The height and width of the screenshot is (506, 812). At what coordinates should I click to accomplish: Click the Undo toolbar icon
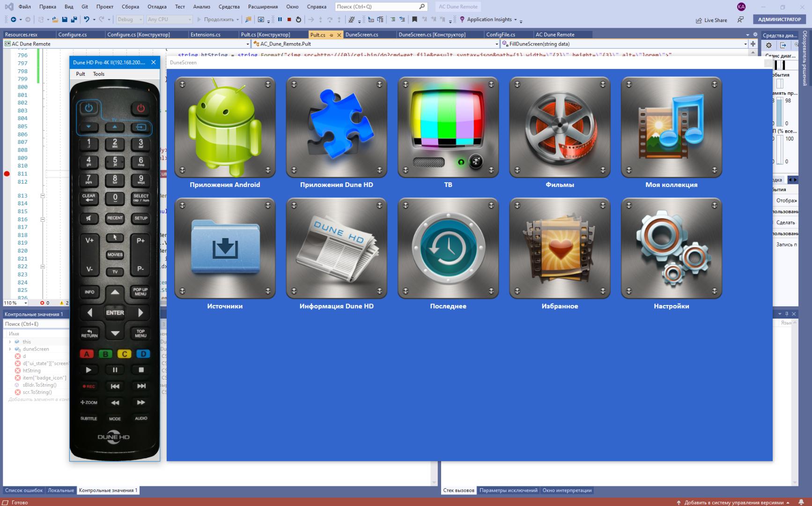(x=87, y=19)
